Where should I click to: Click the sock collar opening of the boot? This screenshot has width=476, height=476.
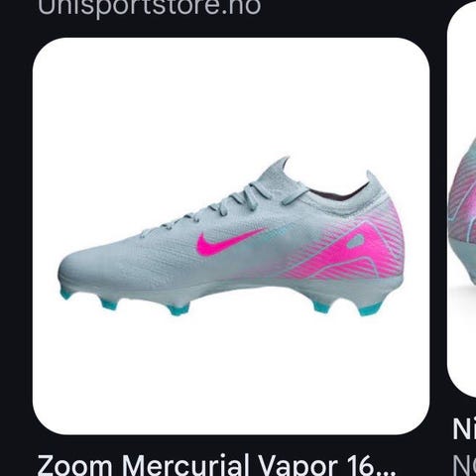[340, 193]
